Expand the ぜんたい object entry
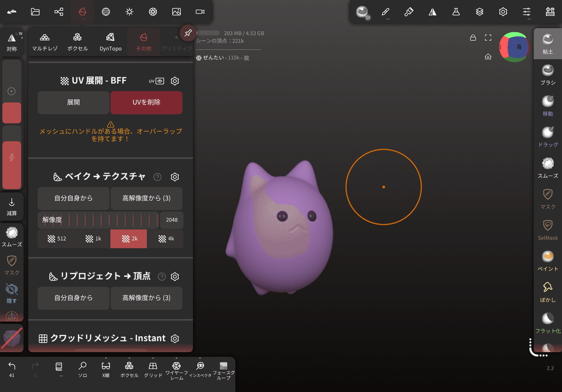This screenshot has height=392, width=562. tap(215, 58)
